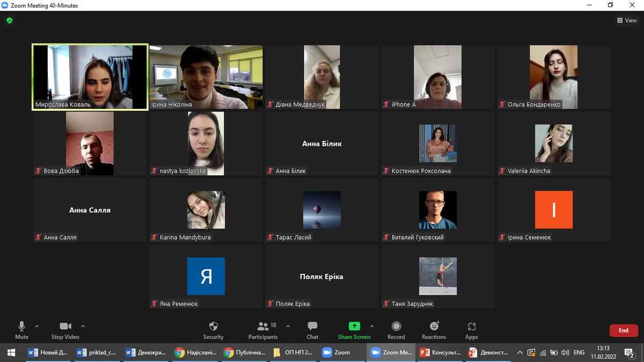Click the green encryption shield icon
Image resolution: width=644 pixels, height=362 pixels.
[9, 20]
